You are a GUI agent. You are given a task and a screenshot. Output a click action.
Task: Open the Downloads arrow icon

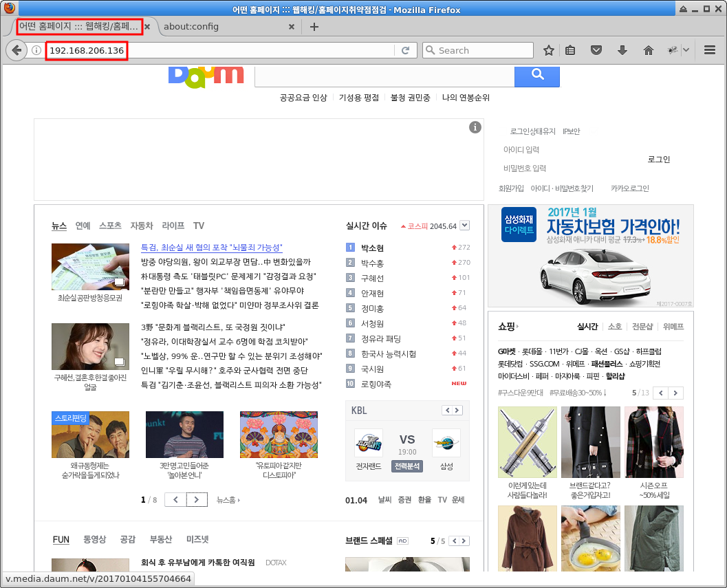(622, 50)
